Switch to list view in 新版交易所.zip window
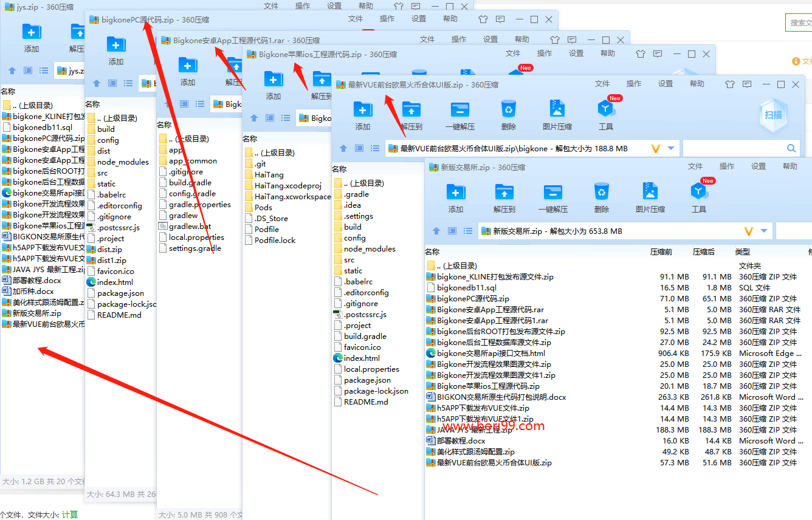Image resolution: width=812 pixels, height=520 pixels. 468,231
